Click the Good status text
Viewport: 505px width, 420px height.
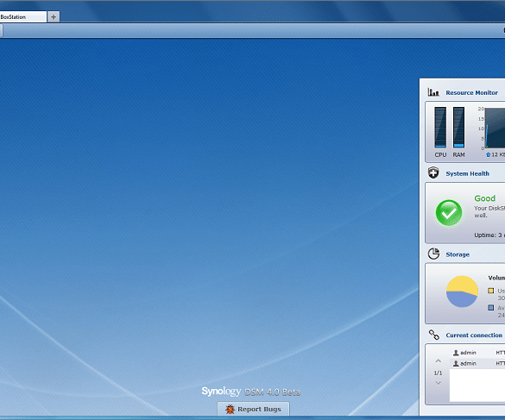click(484, 198)
